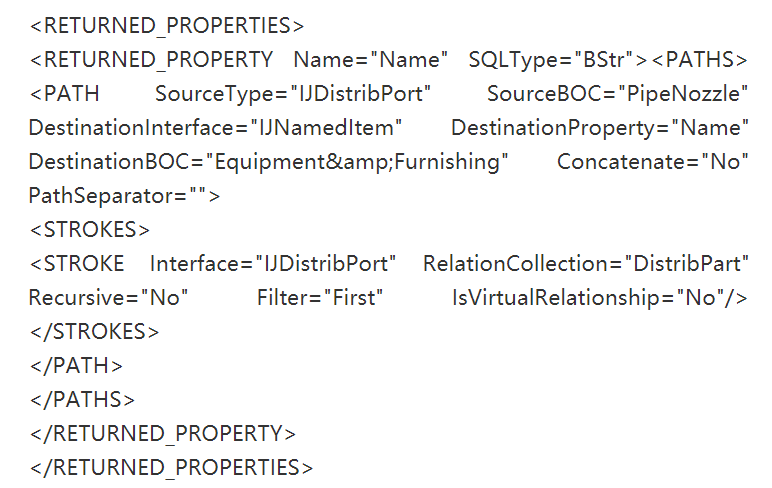The width and height of the screenshot is (772, 488).
Task: Click the opening RETURNED_PROPERTIES tag
Action: click(167, 26)
